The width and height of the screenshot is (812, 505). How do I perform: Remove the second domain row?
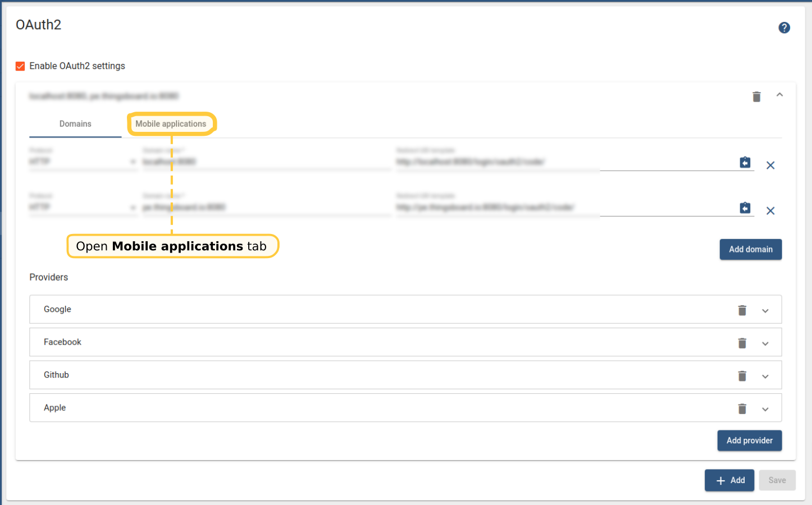pyautogui.click(x=770, y=211)
